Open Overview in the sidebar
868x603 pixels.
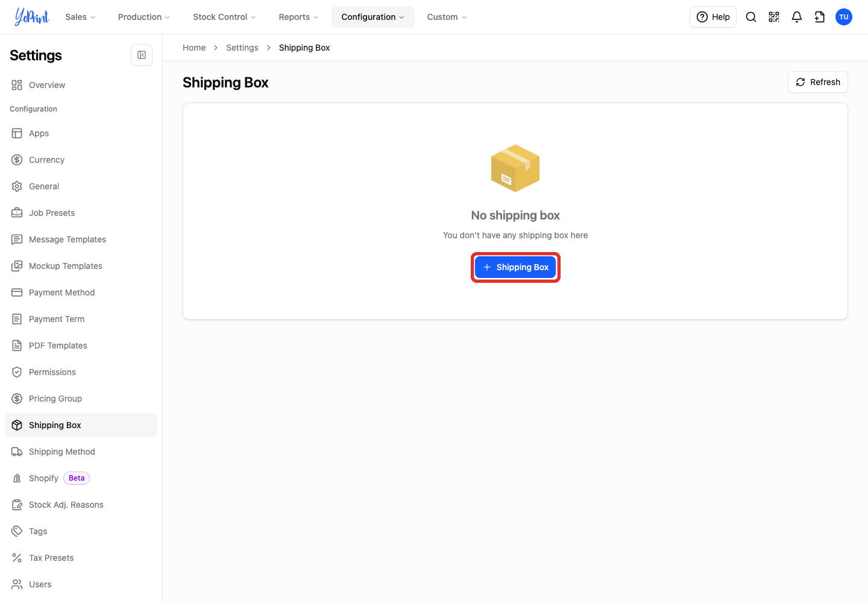click(x=81, y=85)
